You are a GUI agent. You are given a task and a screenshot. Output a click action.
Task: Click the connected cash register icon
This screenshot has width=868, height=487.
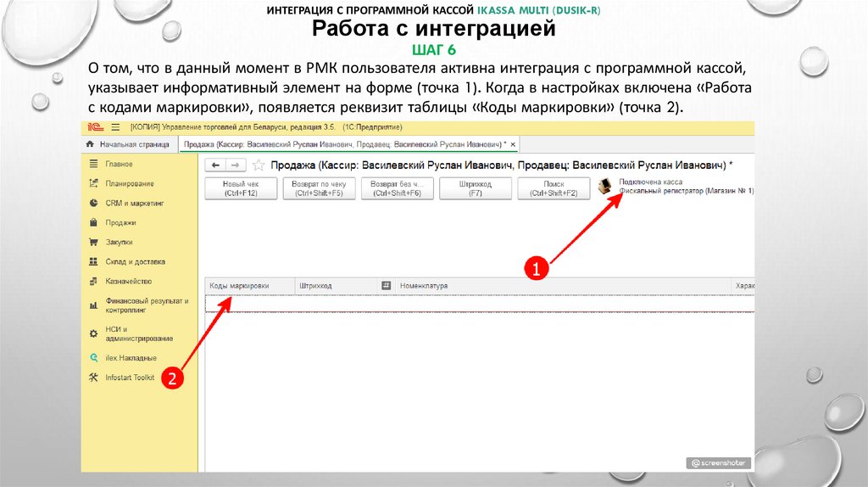point(604,186)
